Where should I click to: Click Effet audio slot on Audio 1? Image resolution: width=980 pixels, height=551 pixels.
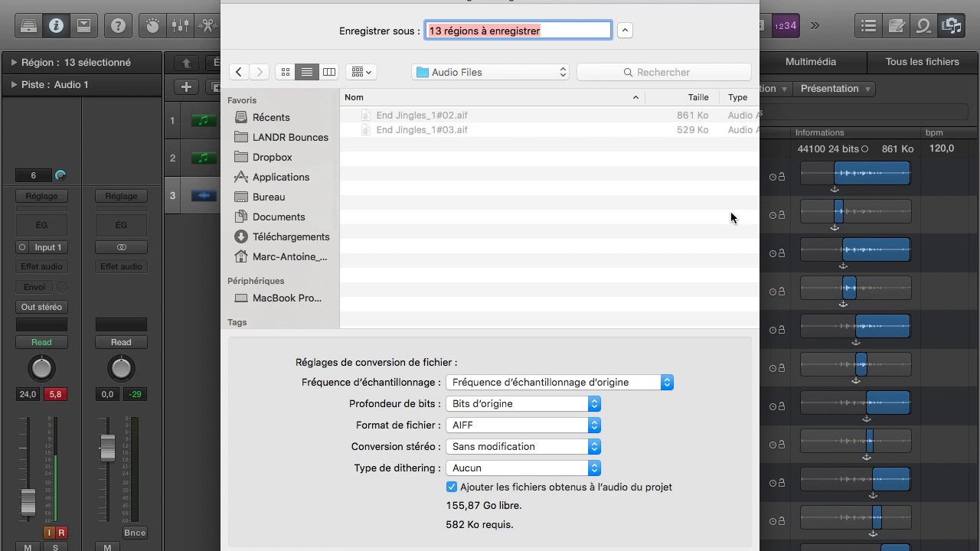(41, 266)
